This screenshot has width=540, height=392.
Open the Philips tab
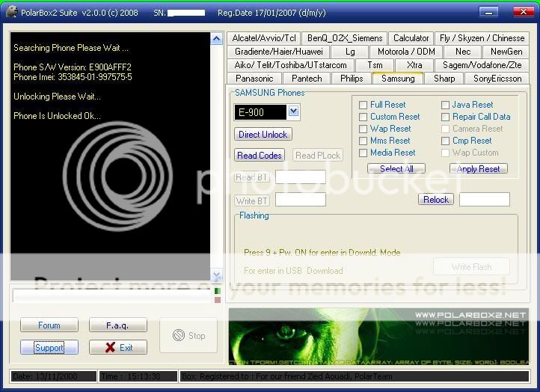coord(352,79)
